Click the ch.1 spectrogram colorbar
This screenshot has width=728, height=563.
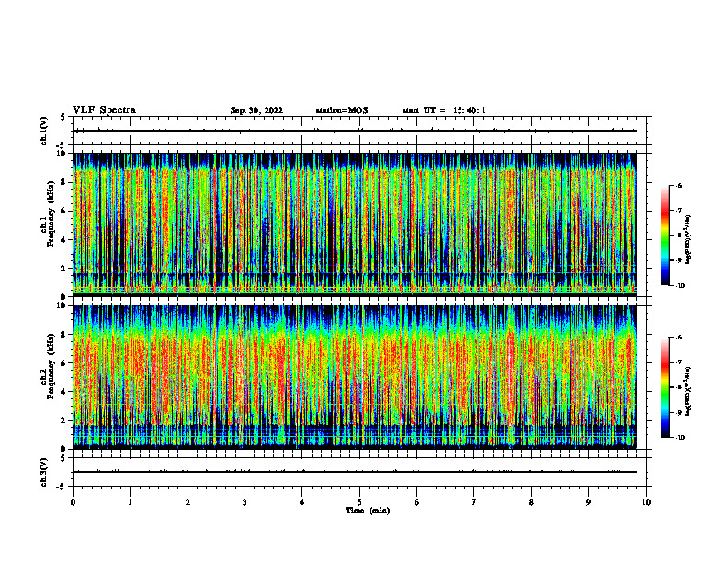[665, 236]
